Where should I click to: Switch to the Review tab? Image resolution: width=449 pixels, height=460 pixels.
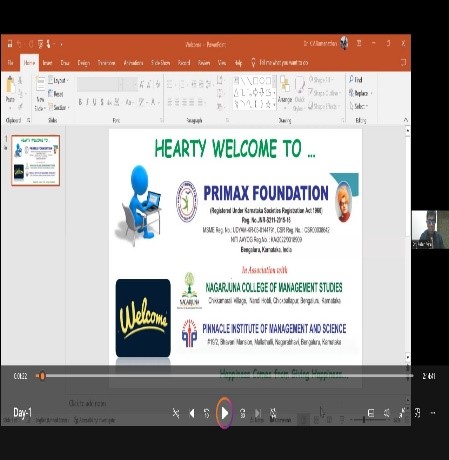pyautogui.click(x=204, y=63)
